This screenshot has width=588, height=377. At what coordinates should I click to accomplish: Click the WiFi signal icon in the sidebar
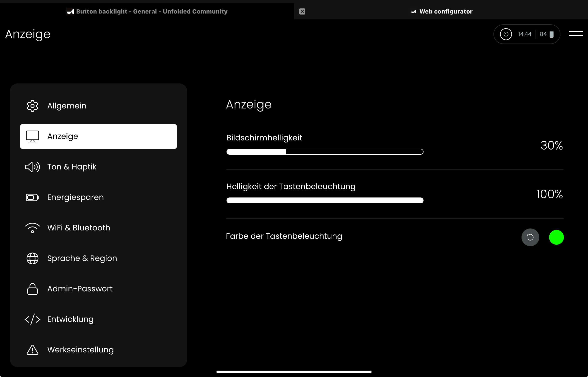click(x=33, y=228)
